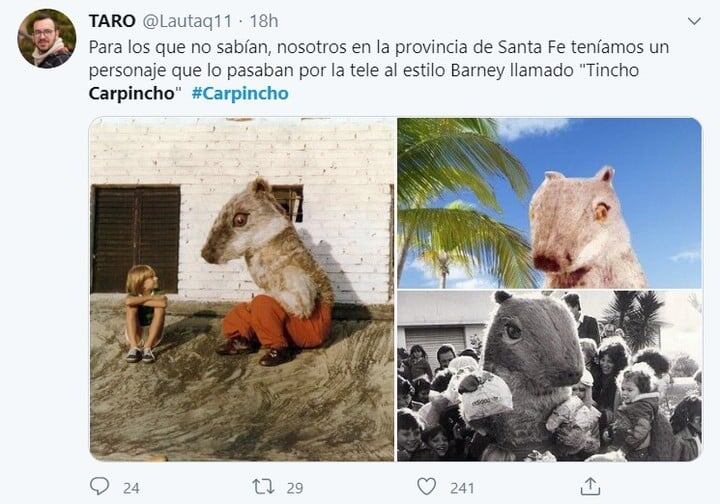
Task: Click the tweet text about Santa Fe
Action: (379, 70)
